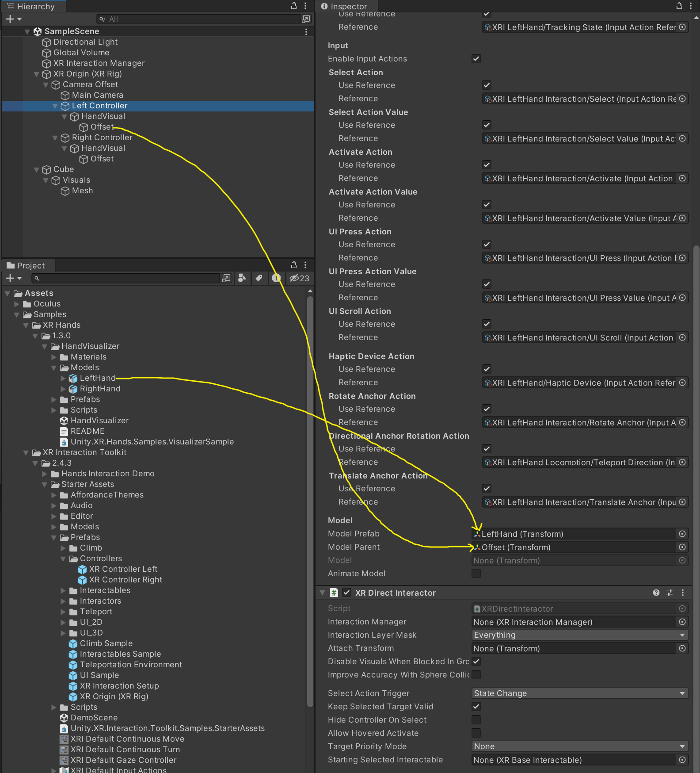
Task: Click the Hierarchy search-by-type icon
Action: click(x=306, y=19)
